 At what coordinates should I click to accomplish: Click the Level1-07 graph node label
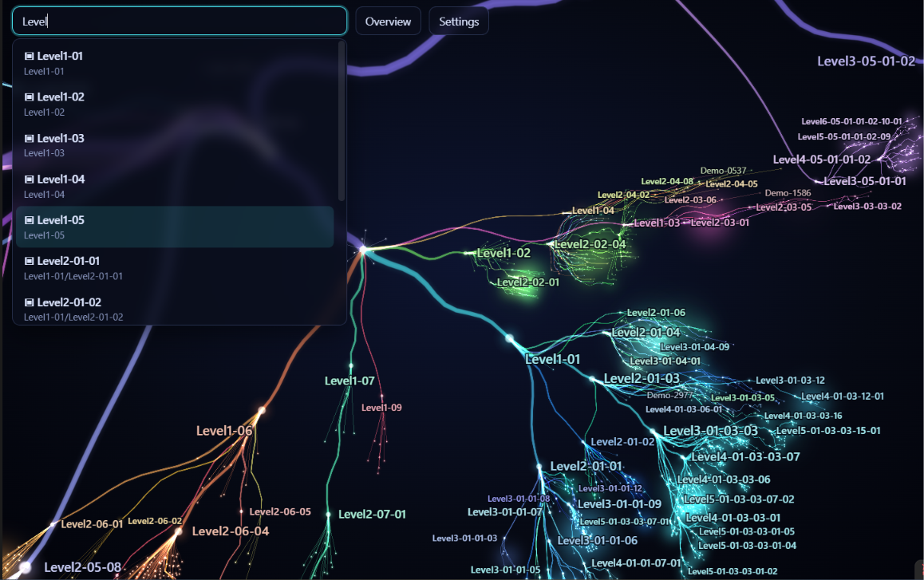tap(349, 381)
